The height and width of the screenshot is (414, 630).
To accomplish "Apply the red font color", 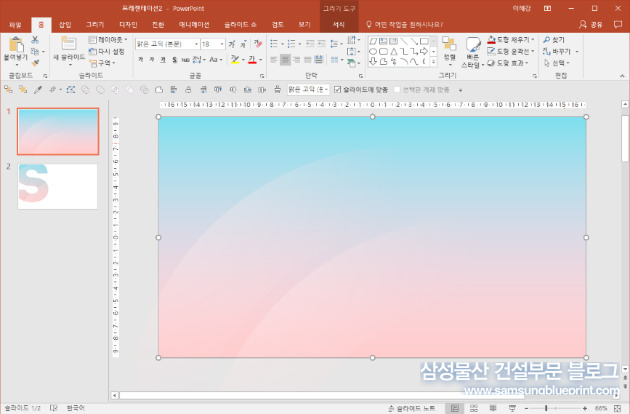I will pyautogui.click(x=252, y=59).
